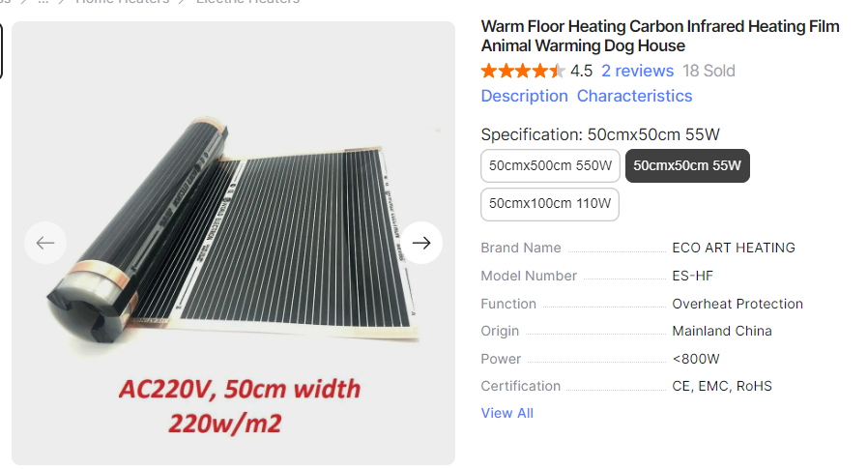The width and height of the screenshot is (868, 469).
Task: Expand all specs with View All
Action: (x=506, y=413)
